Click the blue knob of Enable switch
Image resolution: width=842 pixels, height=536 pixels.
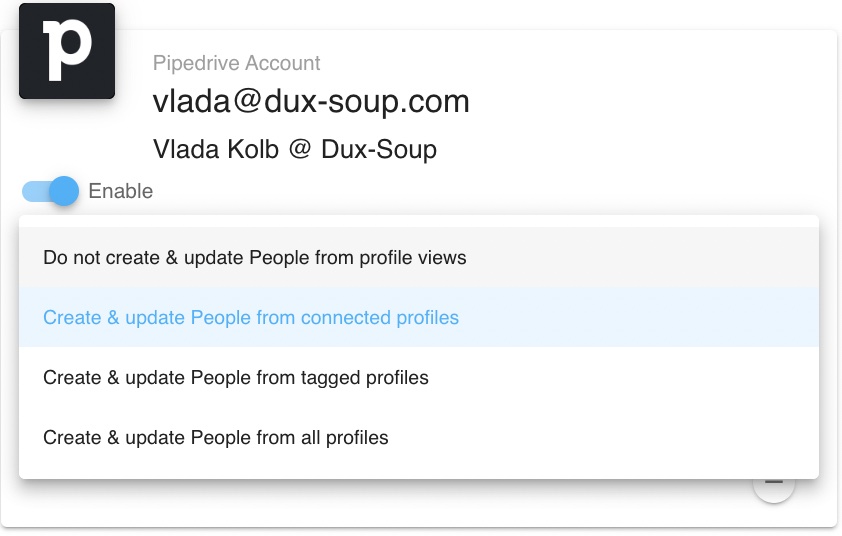pyautogui.click(x=64, y=191)
